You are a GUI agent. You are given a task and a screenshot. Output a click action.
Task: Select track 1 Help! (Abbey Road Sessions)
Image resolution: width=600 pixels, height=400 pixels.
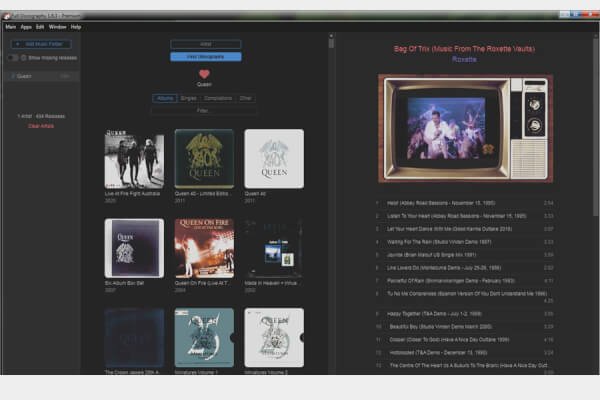[465, 203]
